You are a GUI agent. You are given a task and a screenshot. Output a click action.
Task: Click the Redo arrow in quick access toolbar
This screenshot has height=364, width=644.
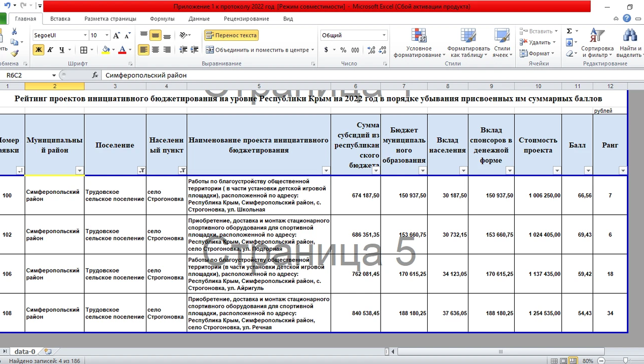pyautogui.click(x=24, y=6)
